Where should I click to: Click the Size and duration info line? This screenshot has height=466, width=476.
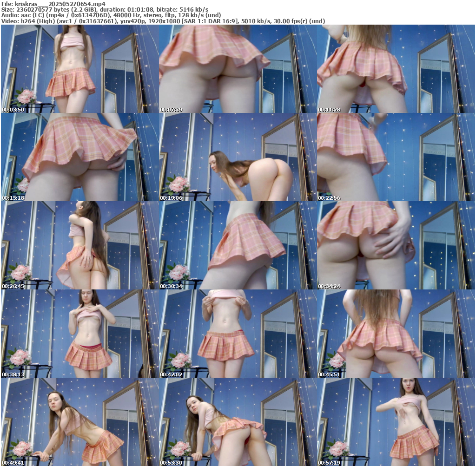click(x=105, y=9)
